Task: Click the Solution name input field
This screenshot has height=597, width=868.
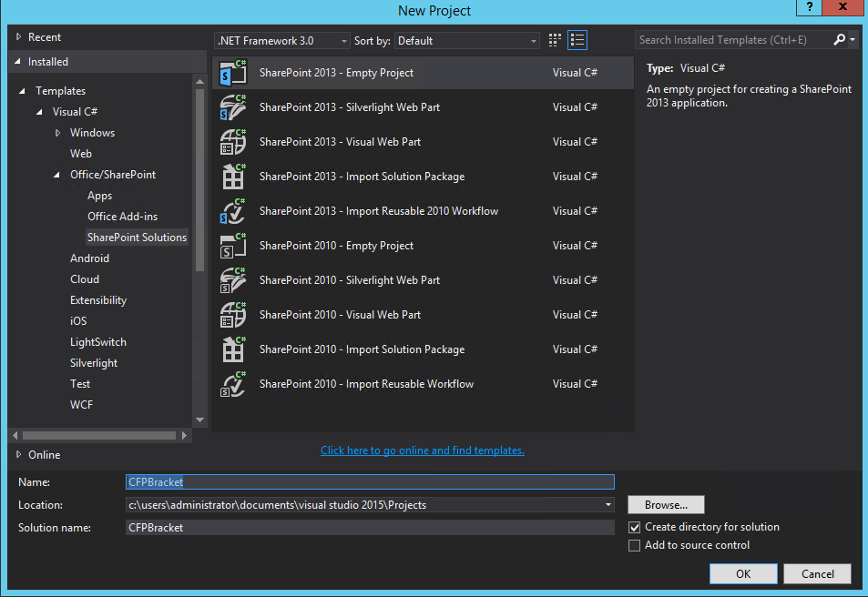Action: tap(370, 528)
